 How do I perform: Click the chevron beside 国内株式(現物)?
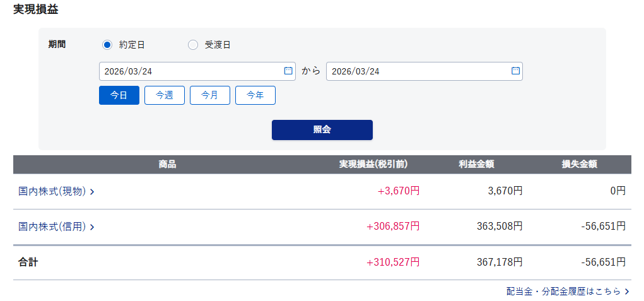[x=92, y=192]
